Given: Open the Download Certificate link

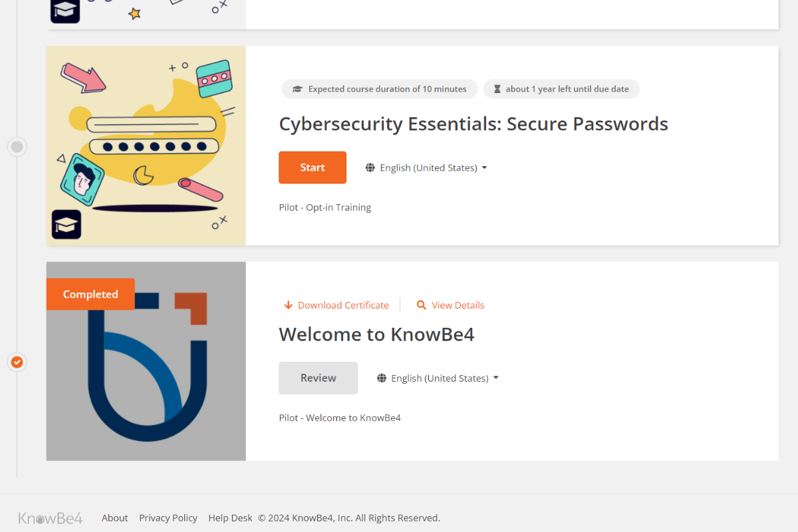Looking at the screenshot, I should coord(342,305).
